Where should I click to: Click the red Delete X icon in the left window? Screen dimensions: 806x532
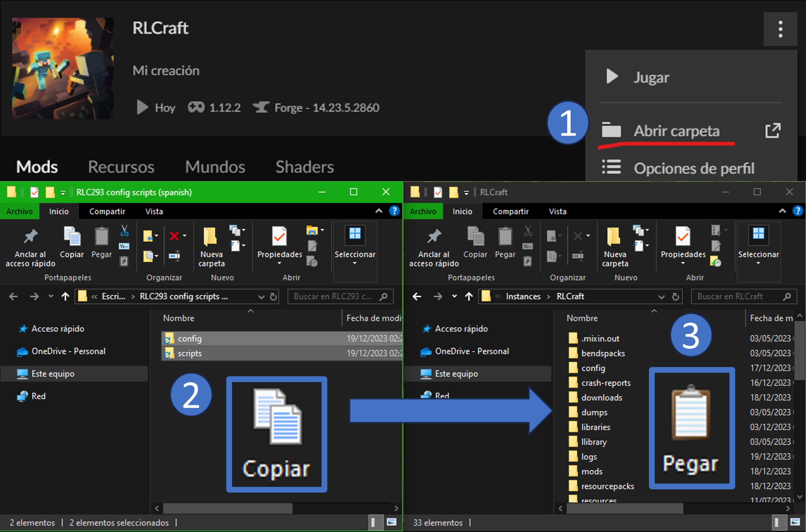click(174, 236)
